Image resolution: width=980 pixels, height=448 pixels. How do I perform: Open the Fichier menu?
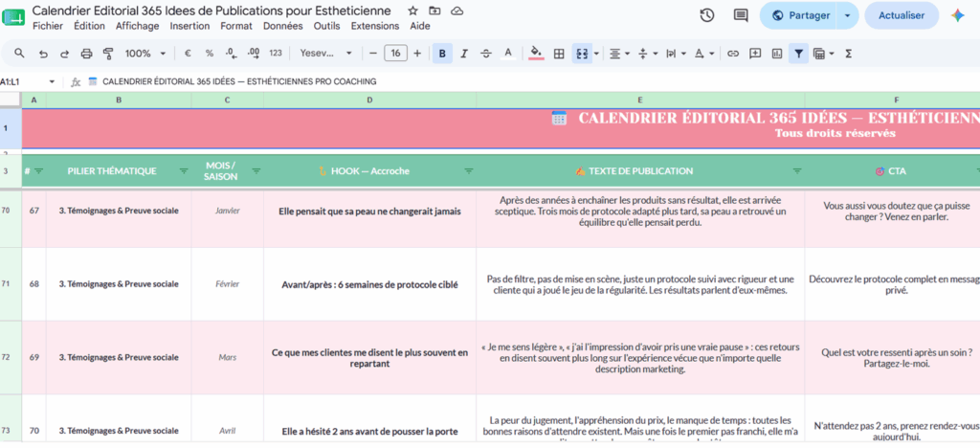(x=48, y=26)
